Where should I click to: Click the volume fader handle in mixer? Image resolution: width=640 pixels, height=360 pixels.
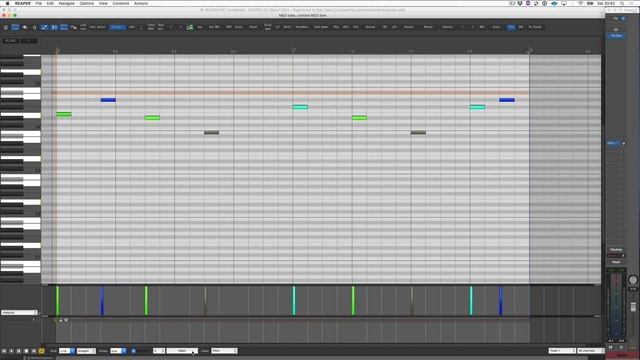click(x=633, y=307)
